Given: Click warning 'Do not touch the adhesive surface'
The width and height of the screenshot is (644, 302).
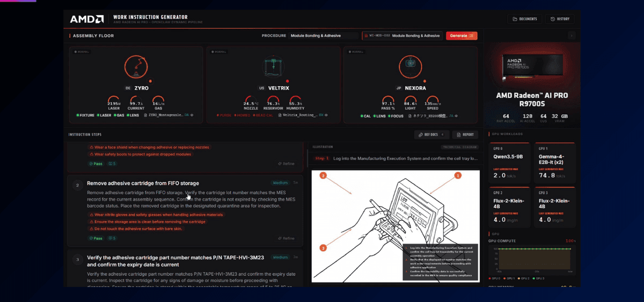Looking at the screenshot, I should click(138, 229).
